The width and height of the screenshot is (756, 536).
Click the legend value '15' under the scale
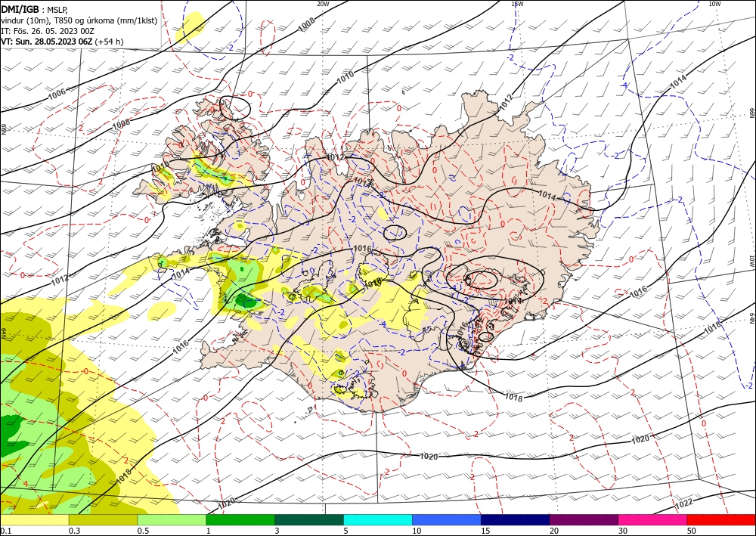coord(485,531)
